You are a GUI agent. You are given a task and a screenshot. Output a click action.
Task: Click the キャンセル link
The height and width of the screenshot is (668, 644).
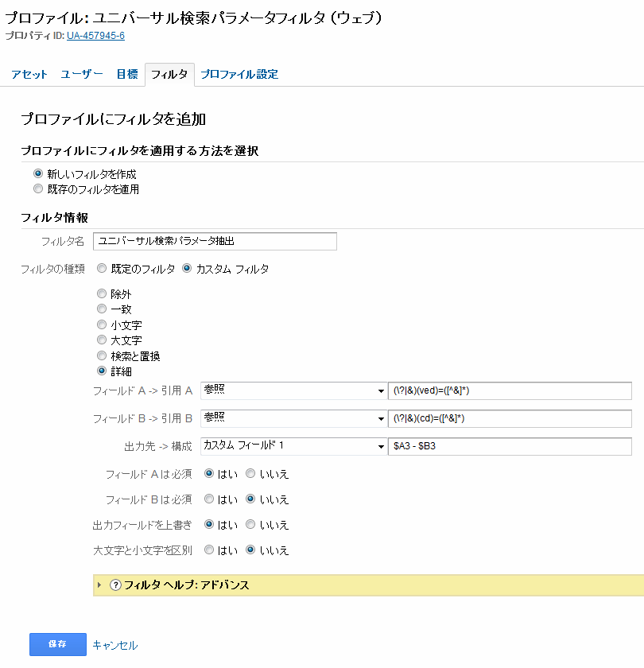click(x=115, y=645)
